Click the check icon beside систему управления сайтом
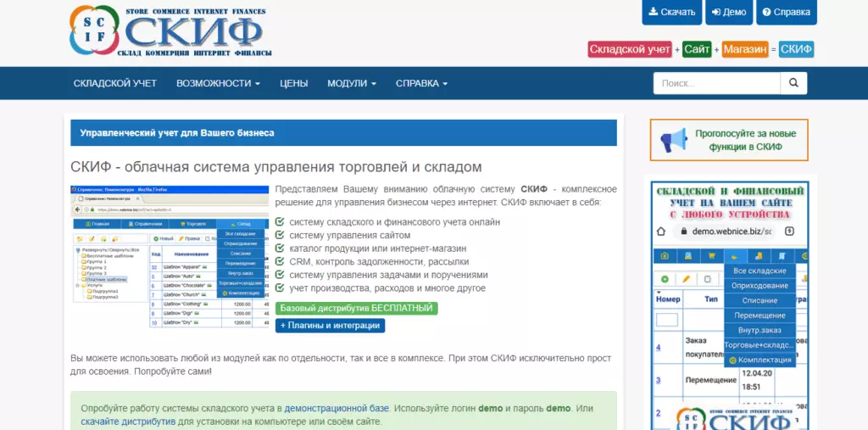Image resolution: width=868 pixels, height=430 pixels. pos(280,235)
